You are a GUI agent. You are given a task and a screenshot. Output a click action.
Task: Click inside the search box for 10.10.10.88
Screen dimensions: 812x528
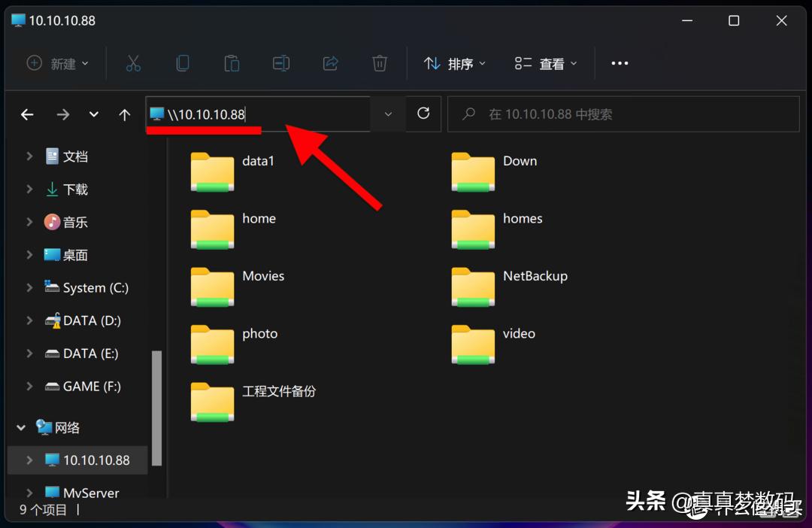coord(623,114)
